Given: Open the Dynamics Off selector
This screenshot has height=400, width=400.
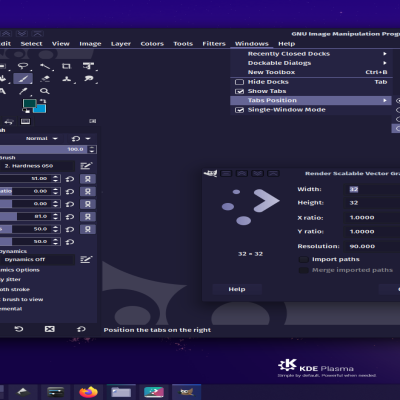Looking at the screenshot, I should coord(37,259).
